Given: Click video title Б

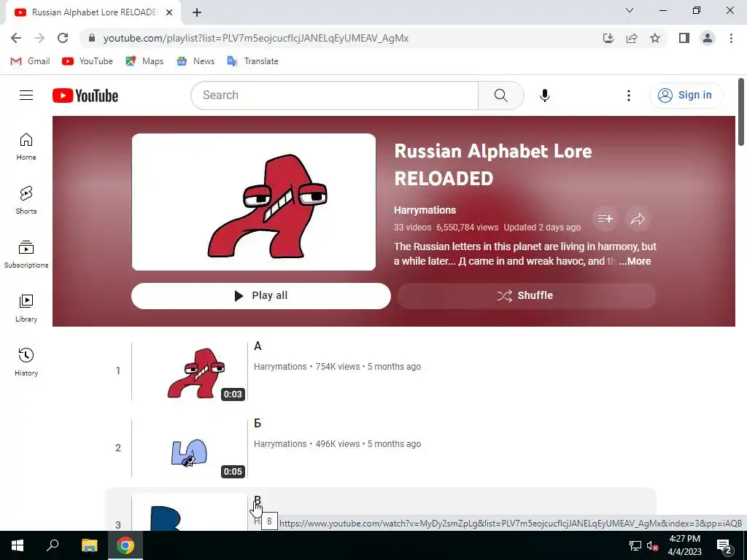Looking at the screenshot, I should (x=258, y=424).
